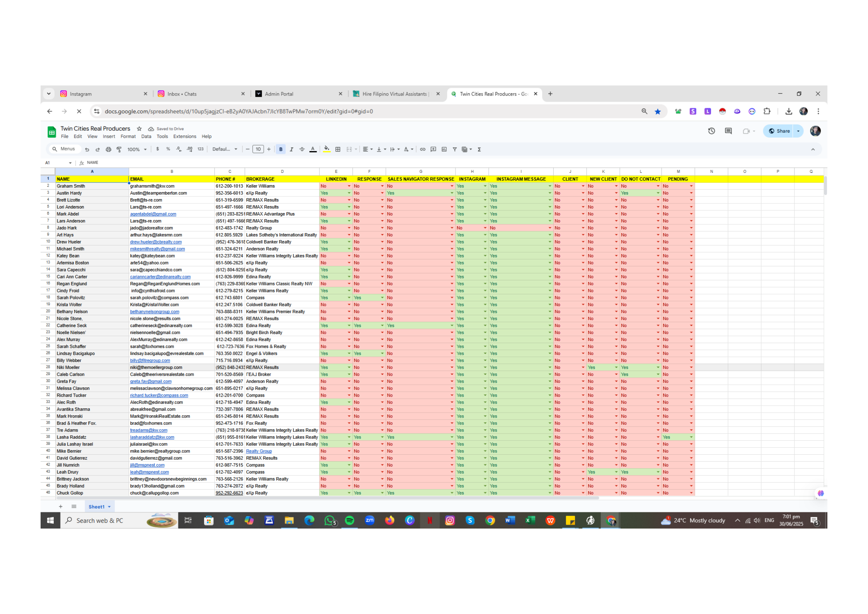Toggle strikethrough formatting button
The image size is (868, 614).
(302, 149)
